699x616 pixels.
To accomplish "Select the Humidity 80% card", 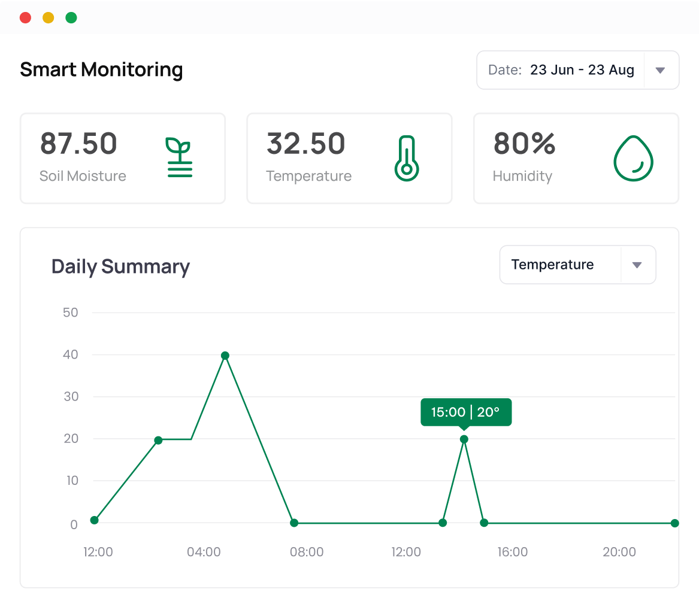I will point(576,159).
